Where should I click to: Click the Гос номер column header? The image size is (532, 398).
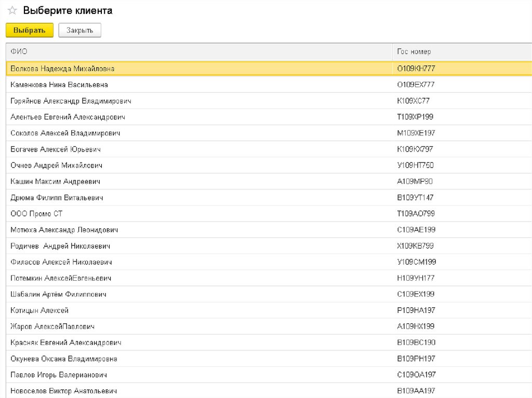click(x=414, y=51)
